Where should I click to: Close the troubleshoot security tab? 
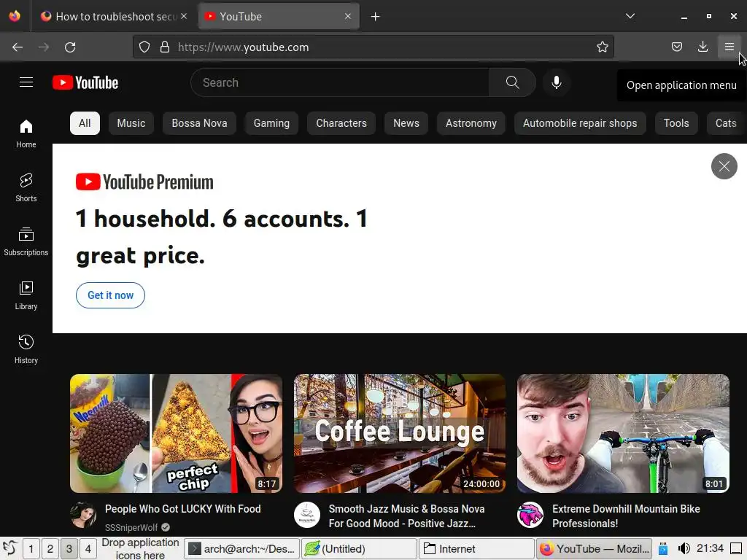pyautogui.click(x=184, y=16)
